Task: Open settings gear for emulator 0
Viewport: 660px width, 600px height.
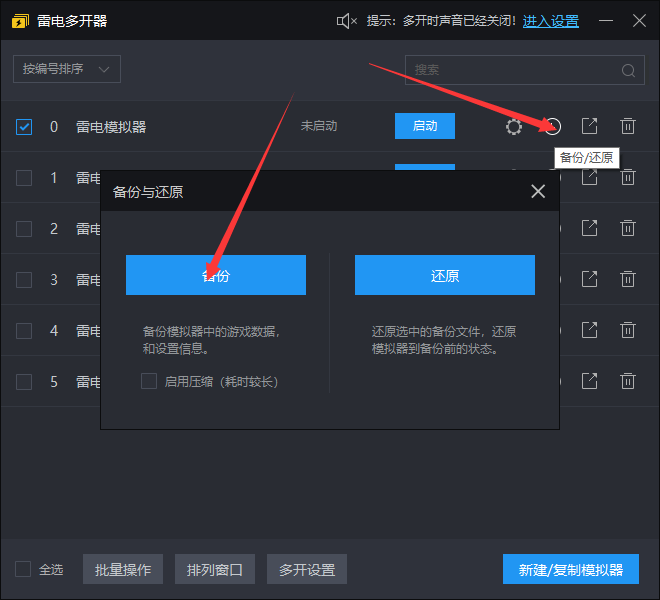Action: pyautogui.click(x=514, y=126)
